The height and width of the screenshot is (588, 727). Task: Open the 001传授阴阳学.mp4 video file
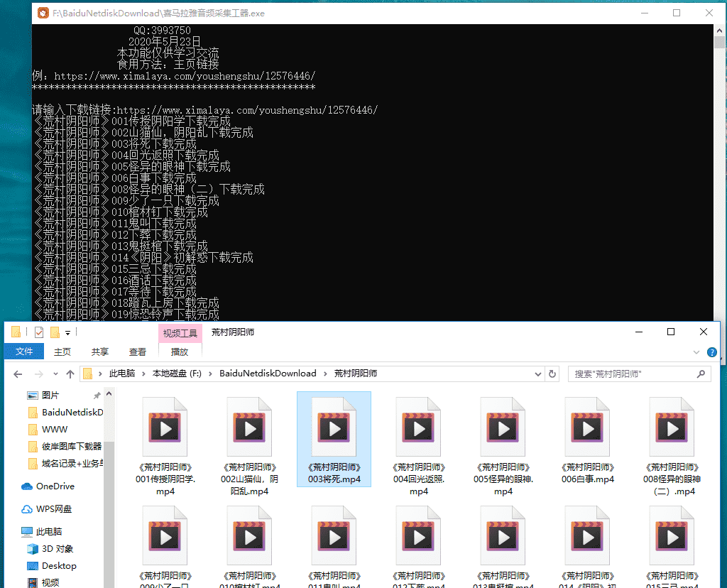[165, 445]
